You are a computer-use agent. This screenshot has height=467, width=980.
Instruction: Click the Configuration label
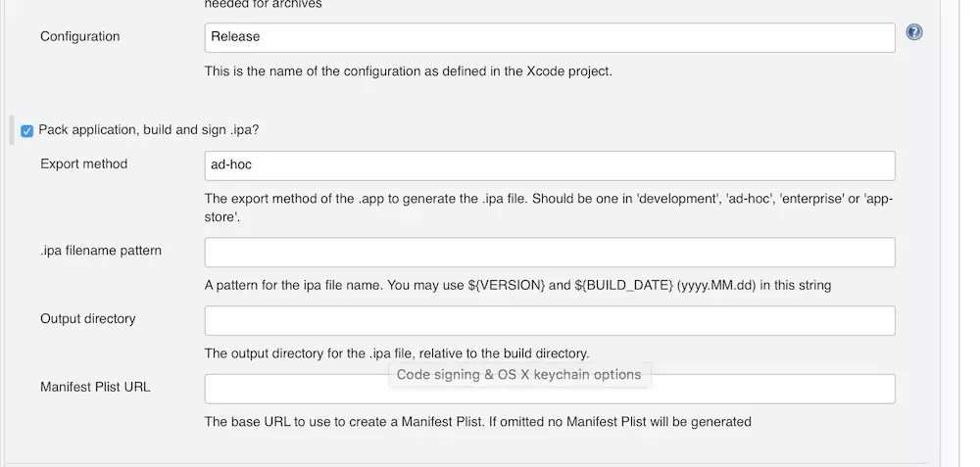click(79, 36)
